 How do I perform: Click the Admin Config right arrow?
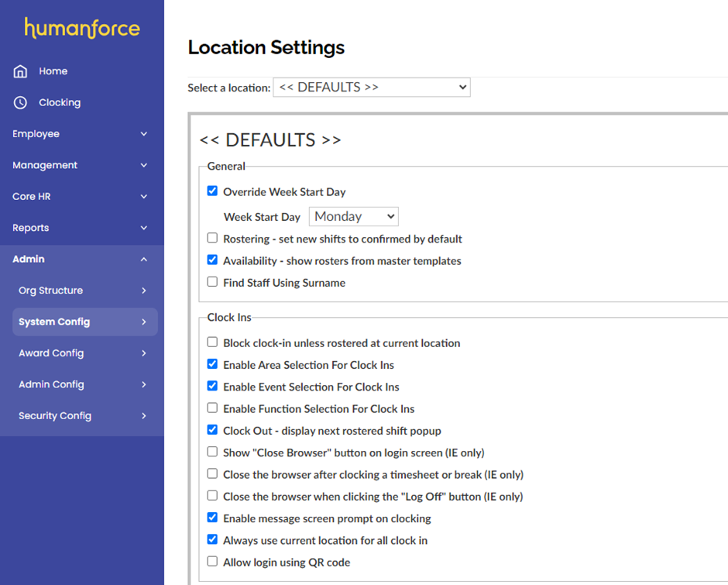[144, 384]
